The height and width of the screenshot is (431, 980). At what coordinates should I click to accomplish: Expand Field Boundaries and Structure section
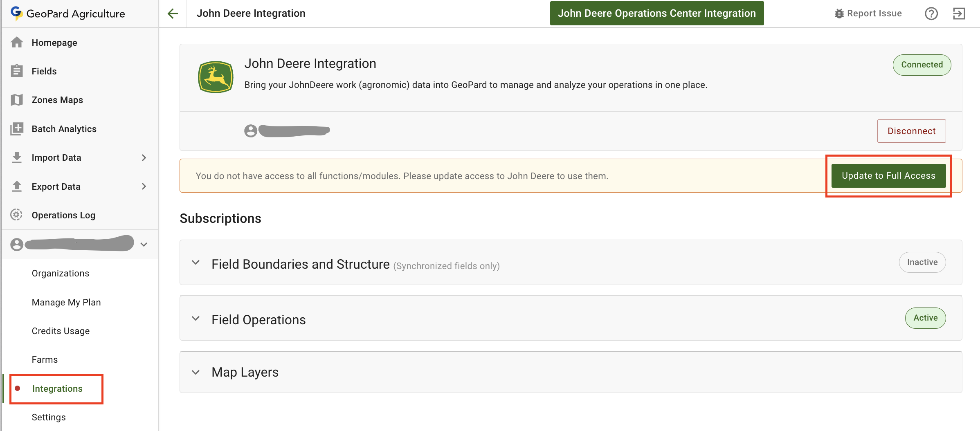pyautogui.click(x=196, y=263)
